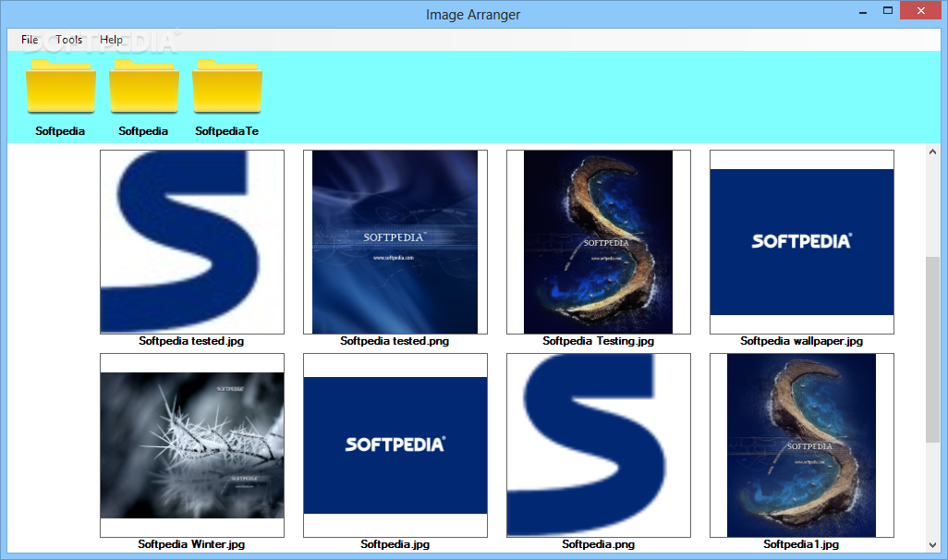Select the Softpedia1.jpg thumbnail

tap(802, 445)
